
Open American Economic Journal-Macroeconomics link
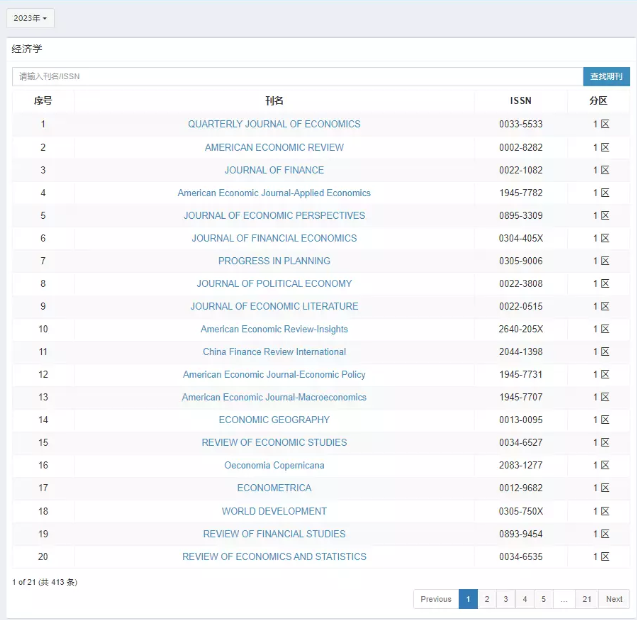[274, 397]
